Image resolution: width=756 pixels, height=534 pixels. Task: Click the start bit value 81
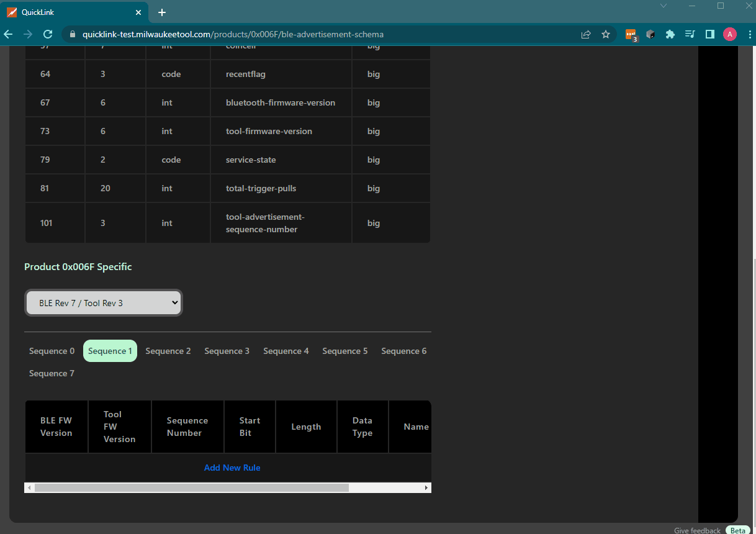[45, 188]
